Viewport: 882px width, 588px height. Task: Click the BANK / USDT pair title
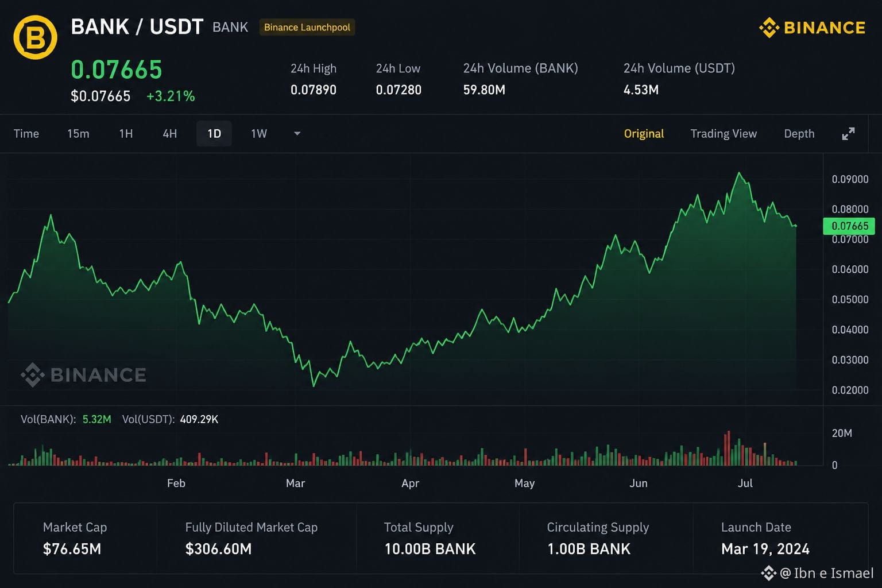click(x=137, y=27)
